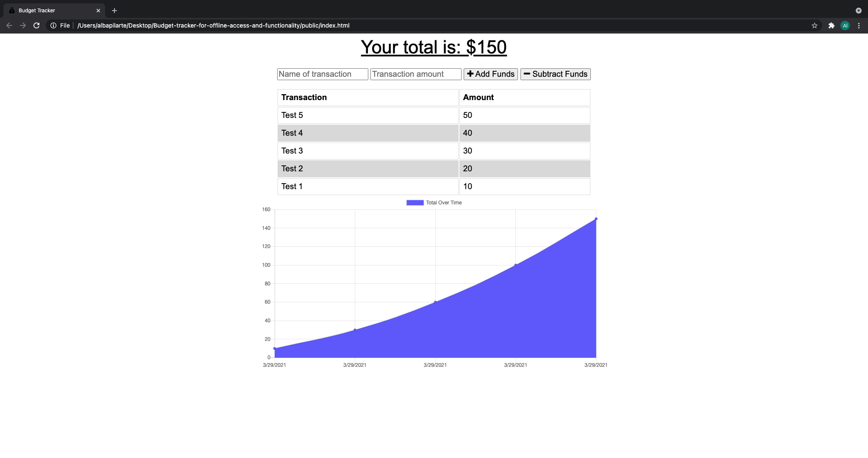
Task: Focus the Name of transaction field
Action: coord(323,74)
